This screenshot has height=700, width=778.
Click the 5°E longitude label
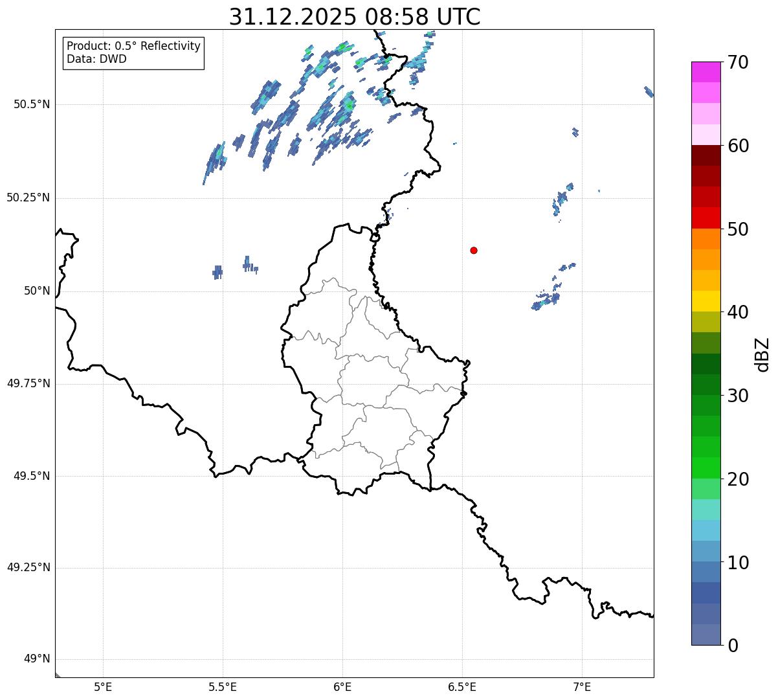click(x=103, y=686)
